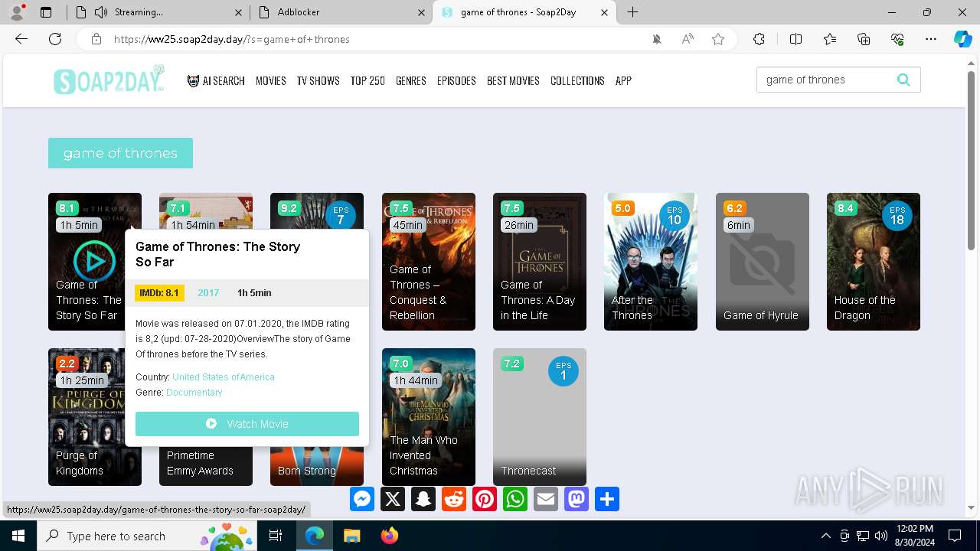Open Genres menu item
The width and height of the screenshot is (980, 551).
pyautogui.click(x=411, y=80)
